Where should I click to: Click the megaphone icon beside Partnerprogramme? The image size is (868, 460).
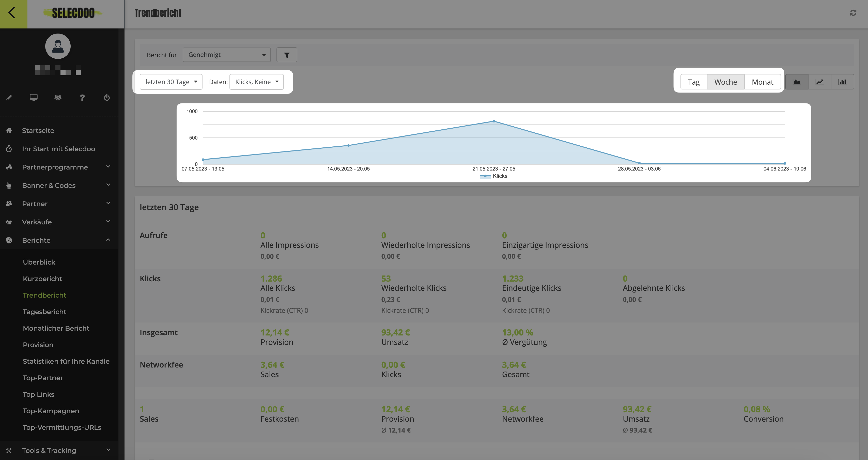point(9,167)
